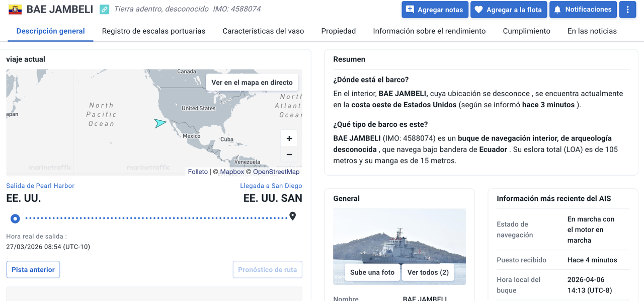Open Salida de Pearl Harbor link

(x=40, y=186)
